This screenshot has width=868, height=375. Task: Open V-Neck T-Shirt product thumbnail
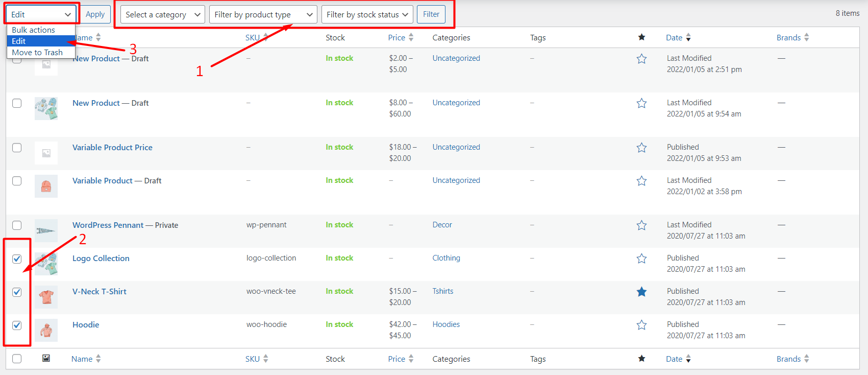46,297
